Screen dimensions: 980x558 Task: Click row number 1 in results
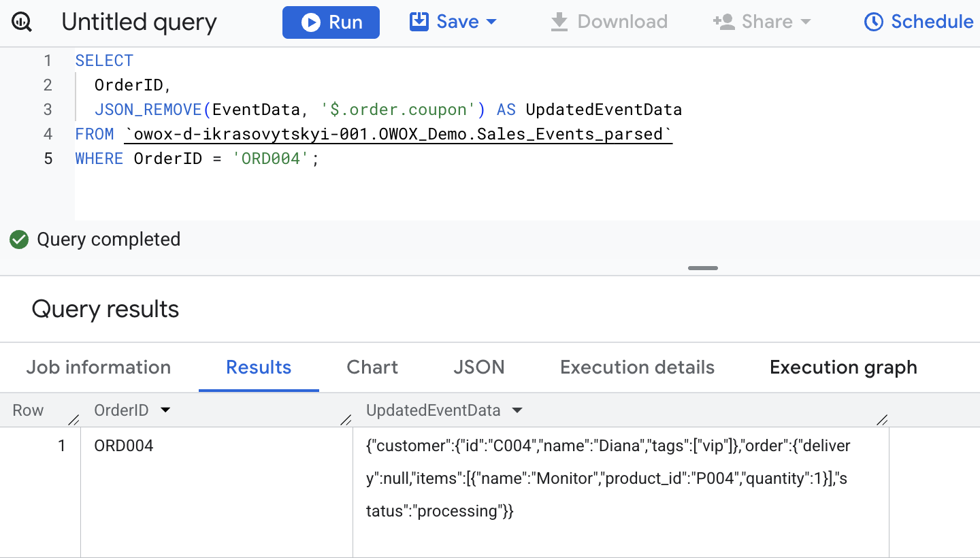[62, 446]
